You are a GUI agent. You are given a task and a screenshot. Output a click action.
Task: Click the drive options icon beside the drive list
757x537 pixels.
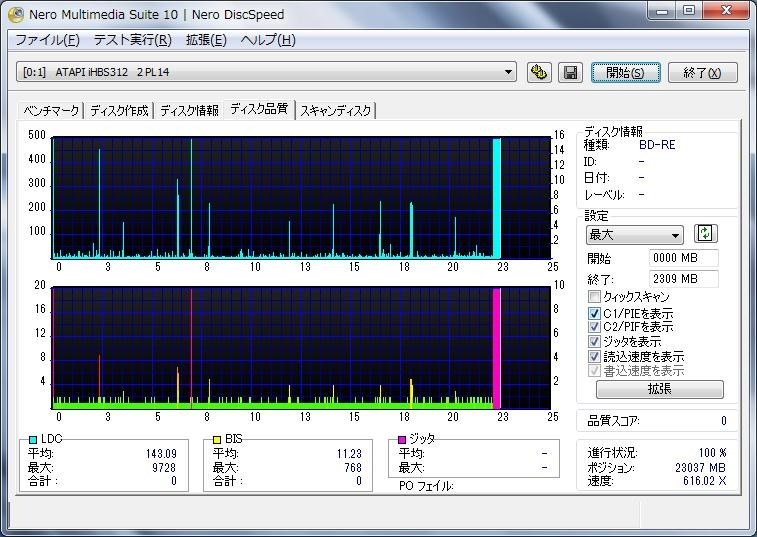tap(539, 73)
